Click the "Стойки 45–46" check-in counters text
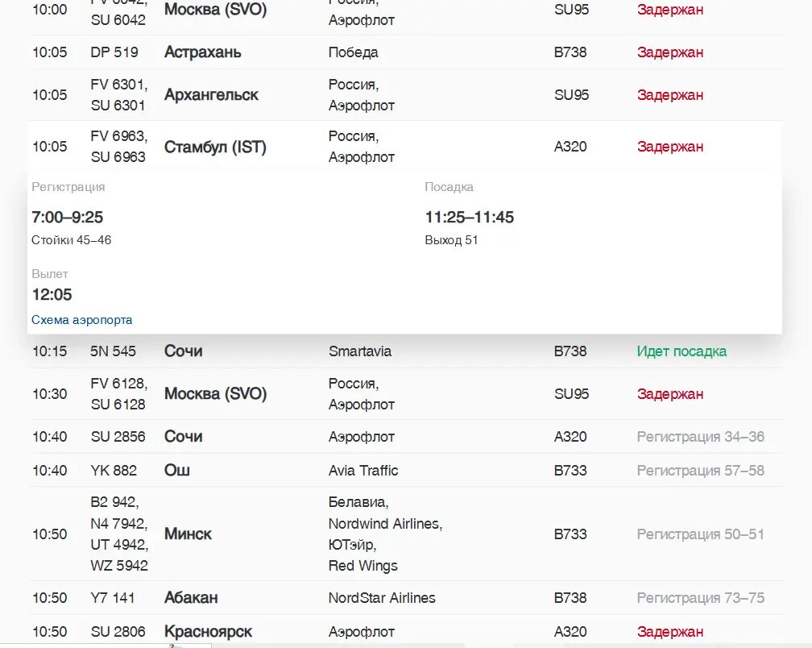 [71, 240]
